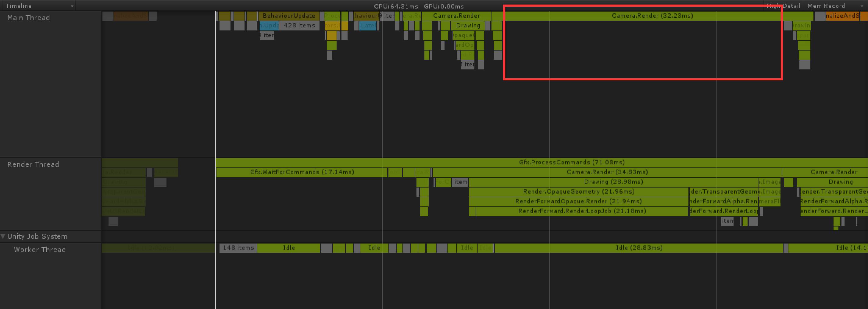The width and height of the screenshot is (868, 309).
Task: Select Main Thread Camera.Render sample without duration
Action: [x=456, y=16]
